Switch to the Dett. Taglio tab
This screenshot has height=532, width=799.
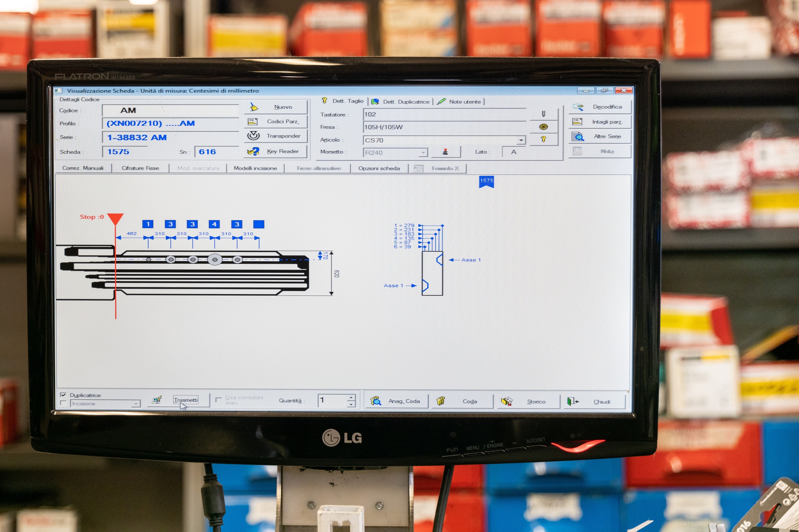pos(344,101)
